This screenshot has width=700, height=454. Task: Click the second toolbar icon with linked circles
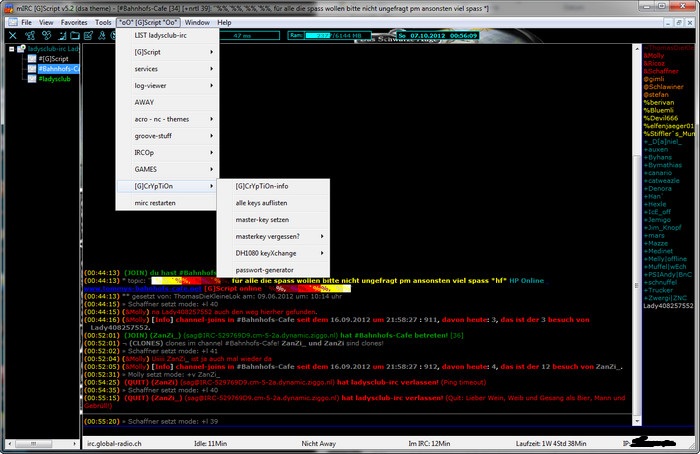tap(30, 35)
